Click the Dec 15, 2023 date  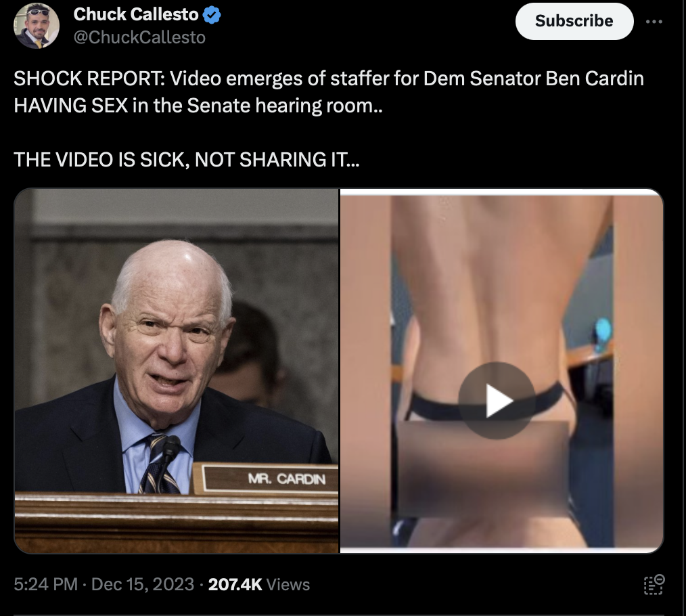click(143, 584)
